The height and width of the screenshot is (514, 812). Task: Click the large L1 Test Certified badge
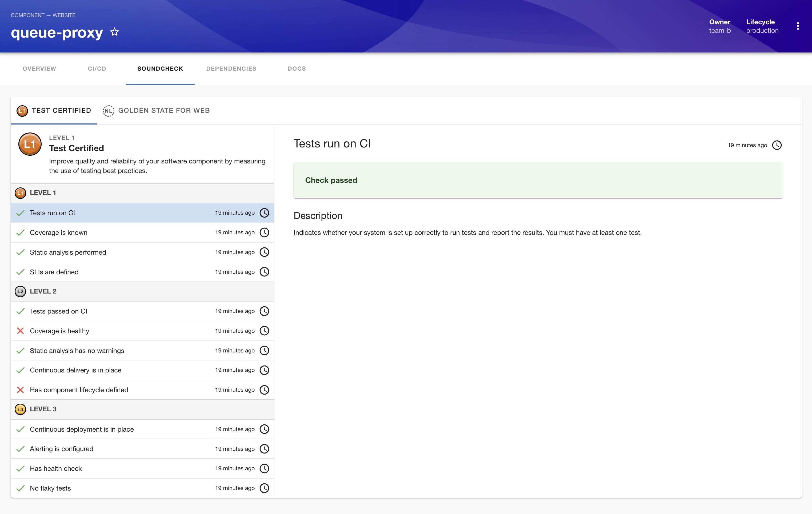coord(30,144)
